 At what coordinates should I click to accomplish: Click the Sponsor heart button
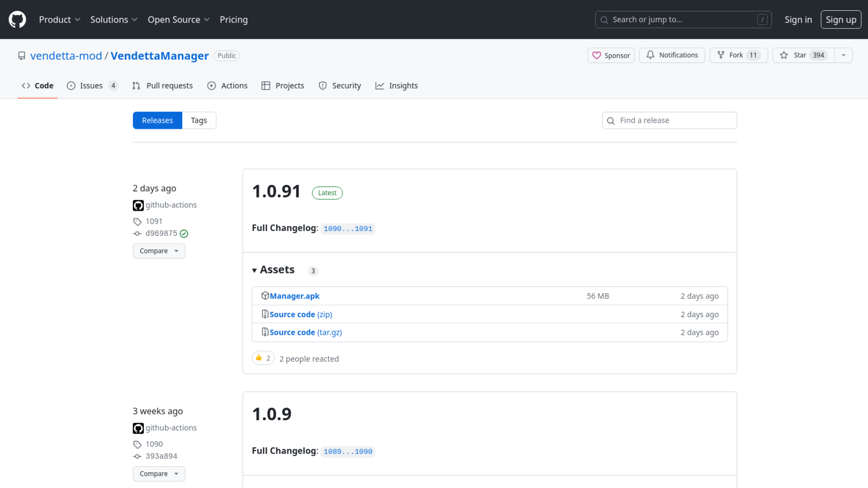(x=611, y=55)
